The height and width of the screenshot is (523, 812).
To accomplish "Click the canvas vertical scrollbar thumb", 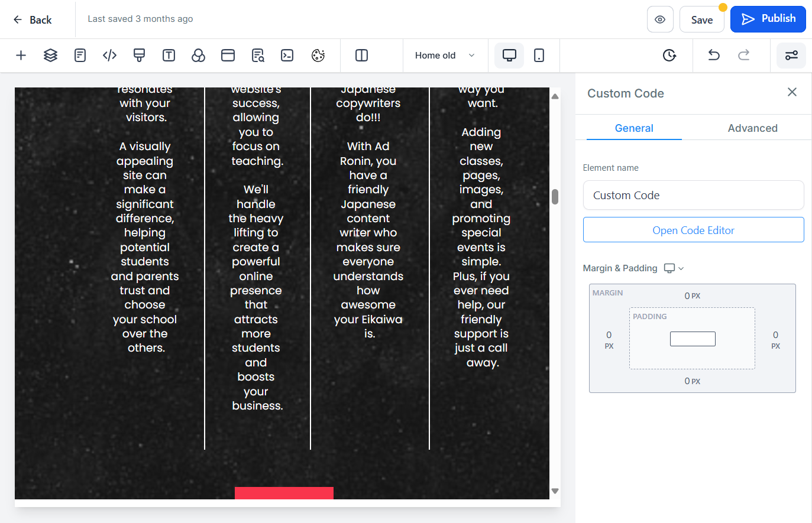I will point(555,197).
